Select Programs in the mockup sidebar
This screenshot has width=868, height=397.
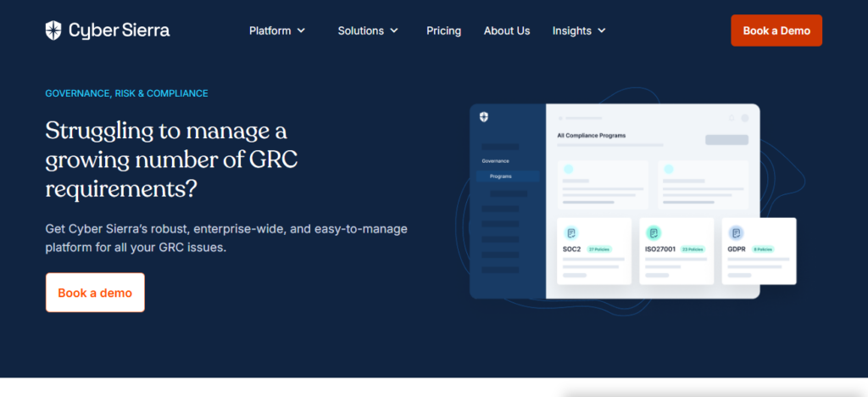[500, 176]
